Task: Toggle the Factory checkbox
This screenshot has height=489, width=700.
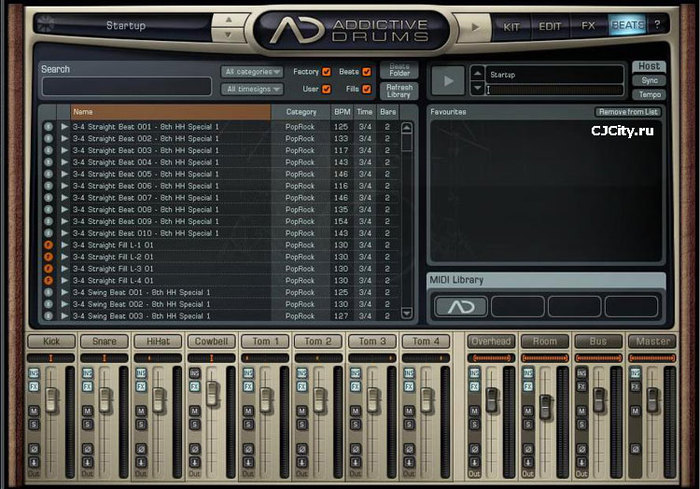Action: point(326,71)
